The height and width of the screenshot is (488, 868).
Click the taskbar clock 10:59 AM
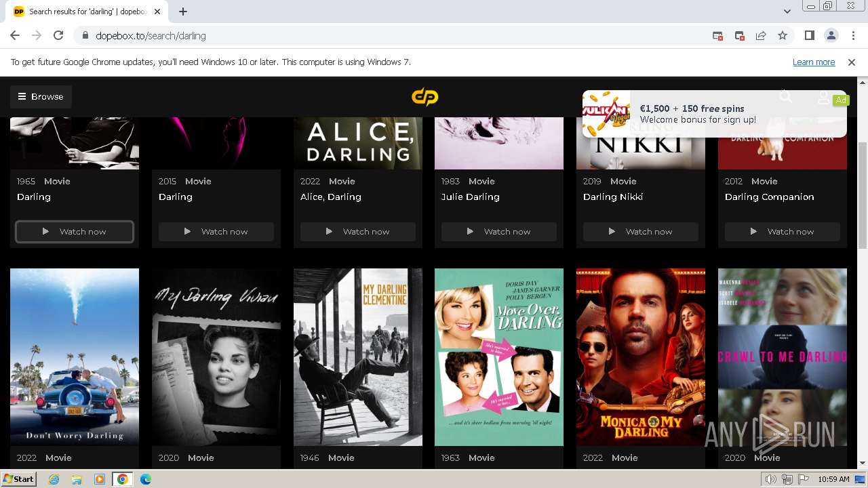[833, 479]
